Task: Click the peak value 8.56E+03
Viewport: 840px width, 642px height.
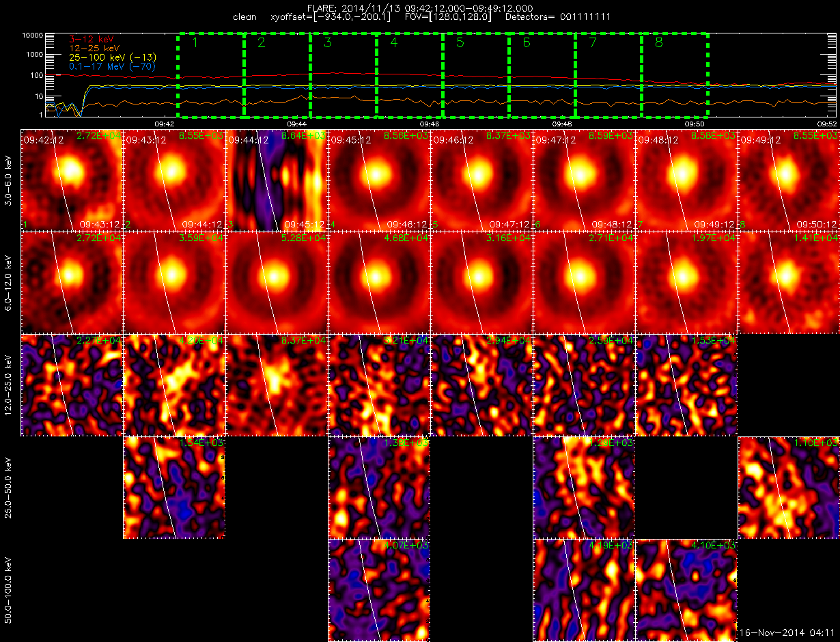Action: coord(407,136)
